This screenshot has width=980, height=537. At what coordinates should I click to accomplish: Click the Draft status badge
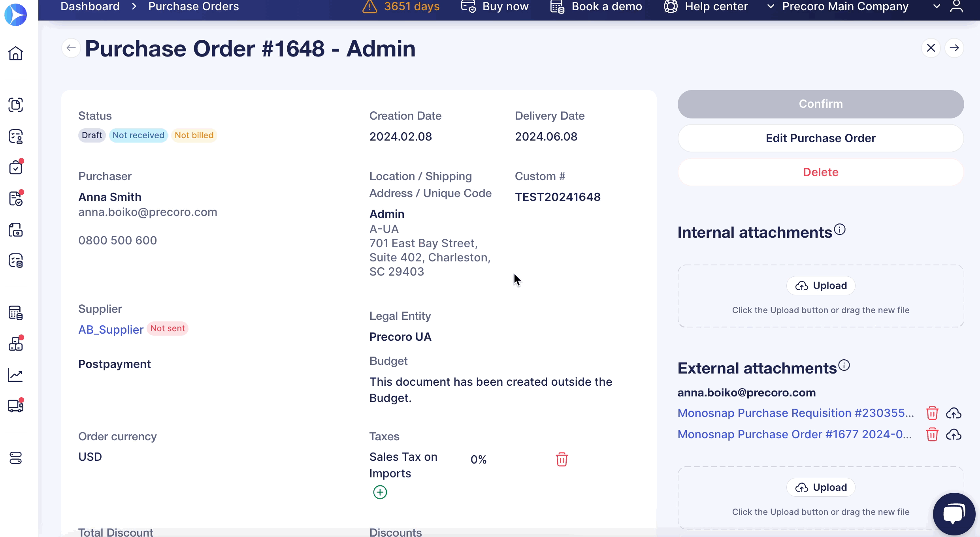coord(92,135)
